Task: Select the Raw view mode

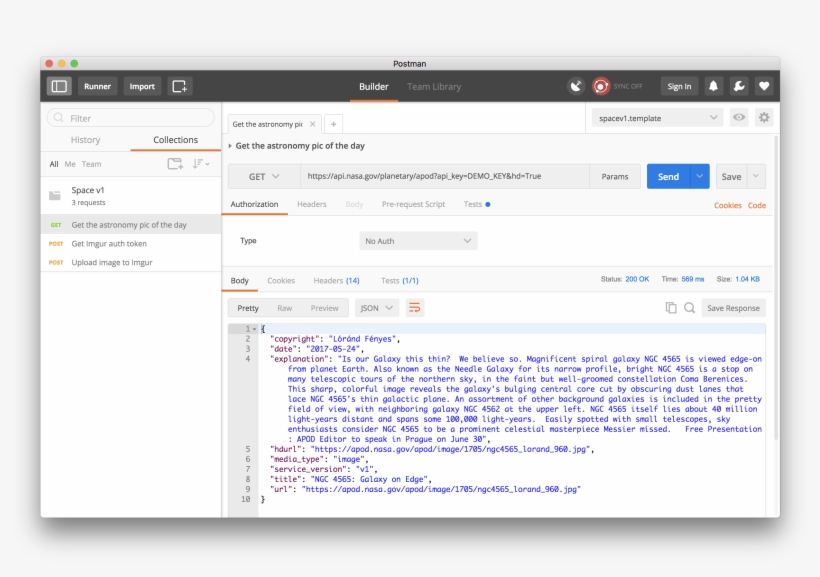Action: click(284, 308)
